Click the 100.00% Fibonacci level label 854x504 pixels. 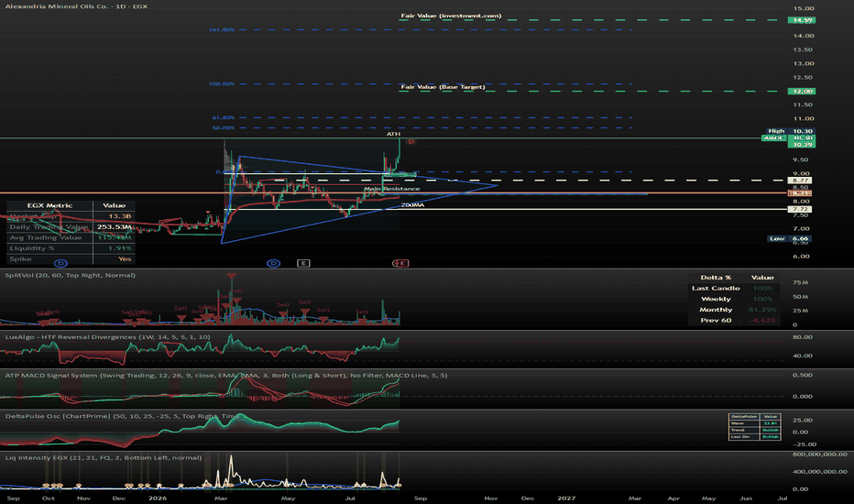tap(222, 84)
